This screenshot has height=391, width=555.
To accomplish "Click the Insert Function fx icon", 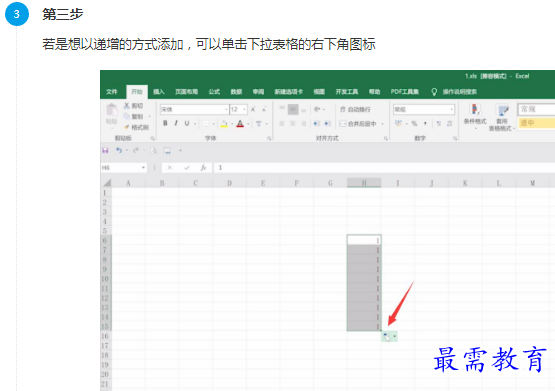I will pyautogui.click(x=204, y=167).
